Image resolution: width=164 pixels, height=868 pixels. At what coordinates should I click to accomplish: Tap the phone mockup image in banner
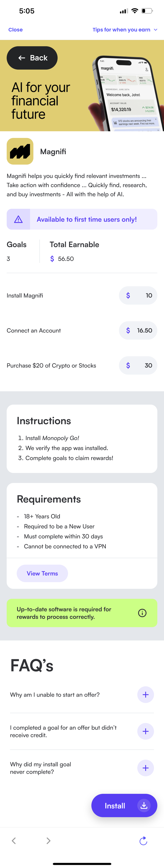pos(128,94)
